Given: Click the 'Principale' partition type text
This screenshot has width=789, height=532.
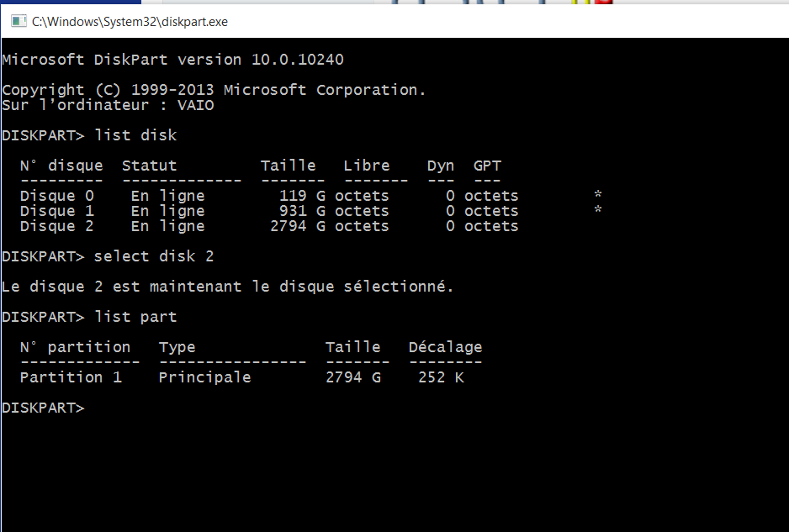Looking at the screenshot, I should 204,377.
